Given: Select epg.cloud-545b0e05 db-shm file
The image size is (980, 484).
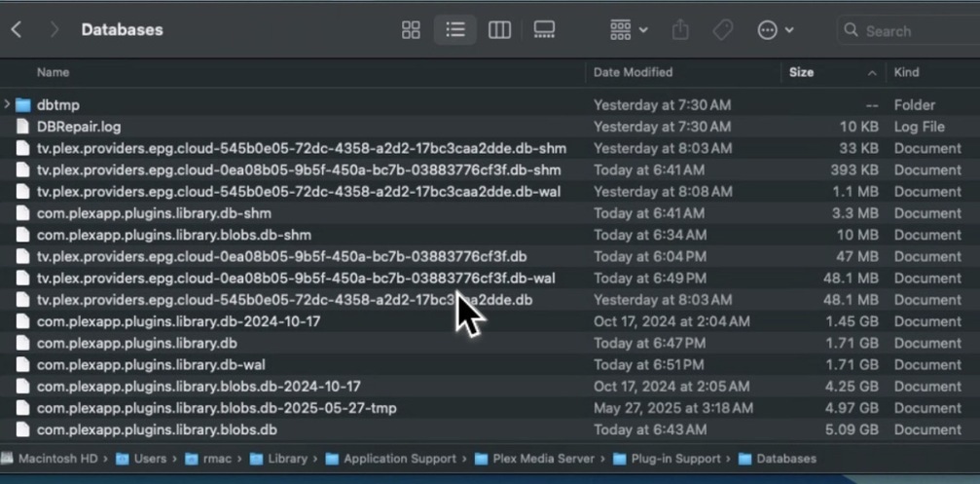Looking at the screenshot, I should coord(302,148).
